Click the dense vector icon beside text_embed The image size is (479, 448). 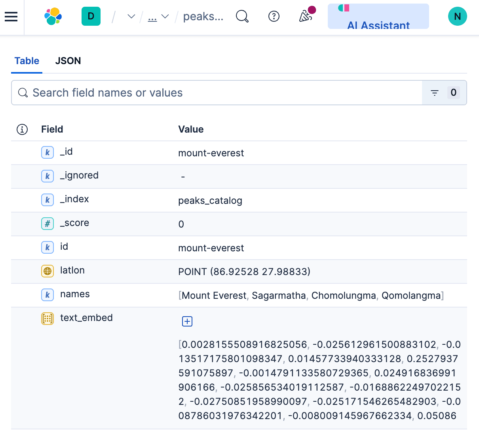pos(47,318)
